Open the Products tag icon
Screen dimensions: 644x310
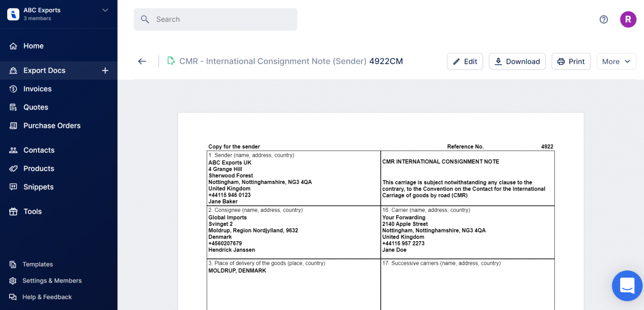pyautogui.click(x=14, y=168)
